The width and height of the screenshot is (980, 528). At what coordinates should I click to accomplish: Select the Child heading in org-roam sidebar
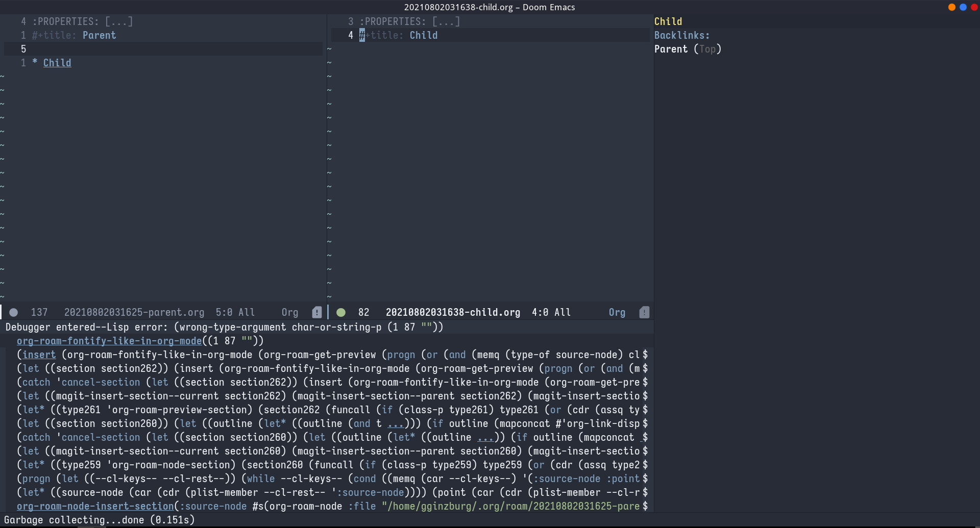[668, 21]
